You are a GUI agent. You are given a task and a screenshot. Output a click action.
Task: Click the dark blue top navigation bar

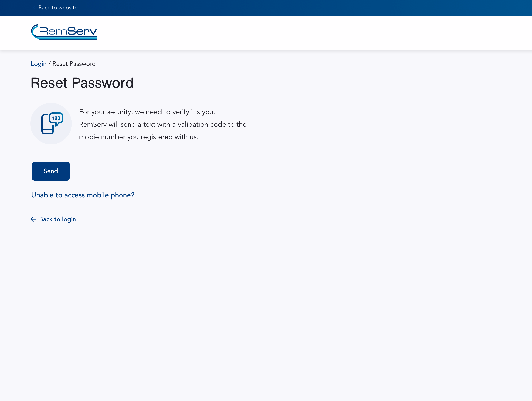tap(265, 8)
